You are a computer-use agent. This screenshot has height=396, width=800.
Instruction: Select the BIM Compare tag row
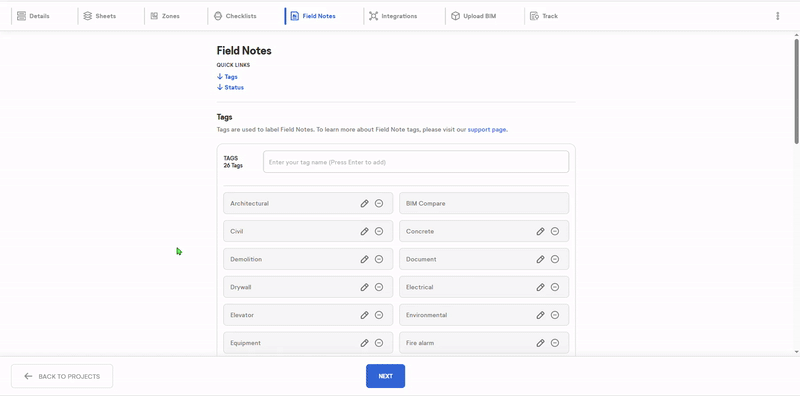point(484,203)
